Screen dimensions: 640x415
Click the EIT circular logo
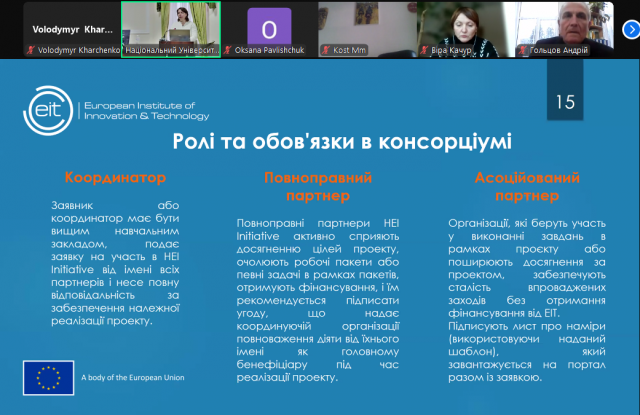point(48,111)
